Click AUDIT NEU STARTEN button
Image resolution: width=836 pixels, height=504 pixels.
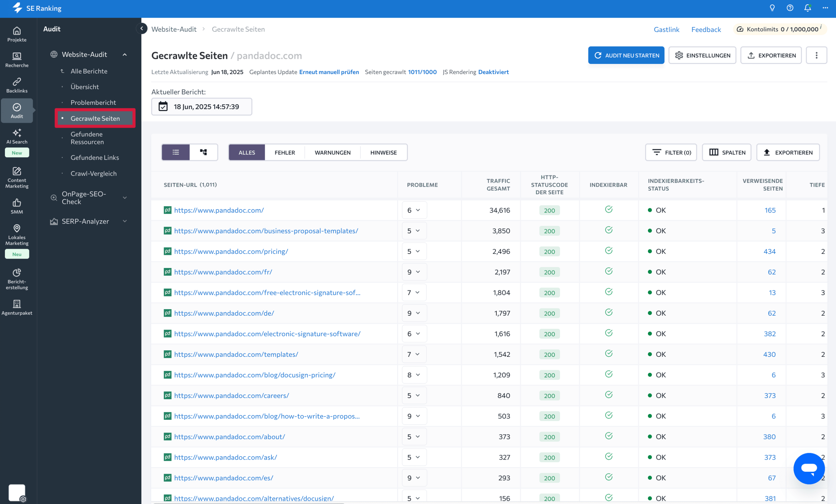626,55
